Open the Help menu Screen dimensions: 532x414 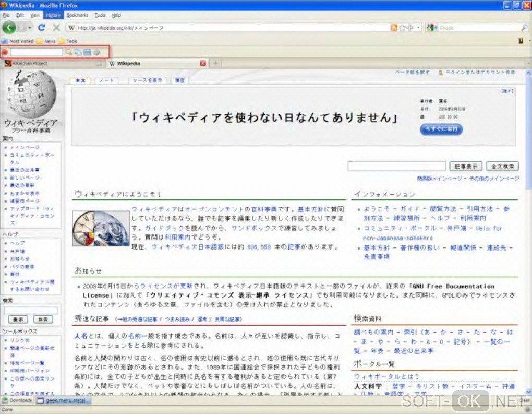[x=116, y=15]
